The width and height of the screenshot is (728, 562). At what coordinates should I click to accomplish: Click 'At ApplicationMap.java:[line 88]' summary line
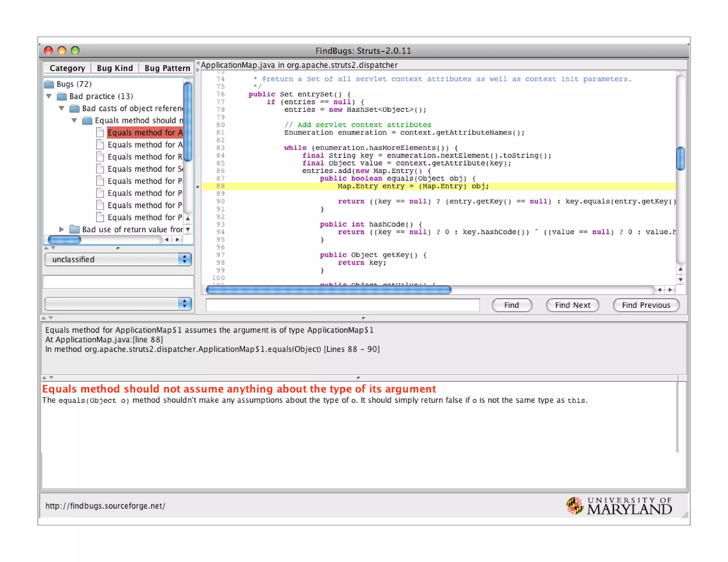pos(104,340)
